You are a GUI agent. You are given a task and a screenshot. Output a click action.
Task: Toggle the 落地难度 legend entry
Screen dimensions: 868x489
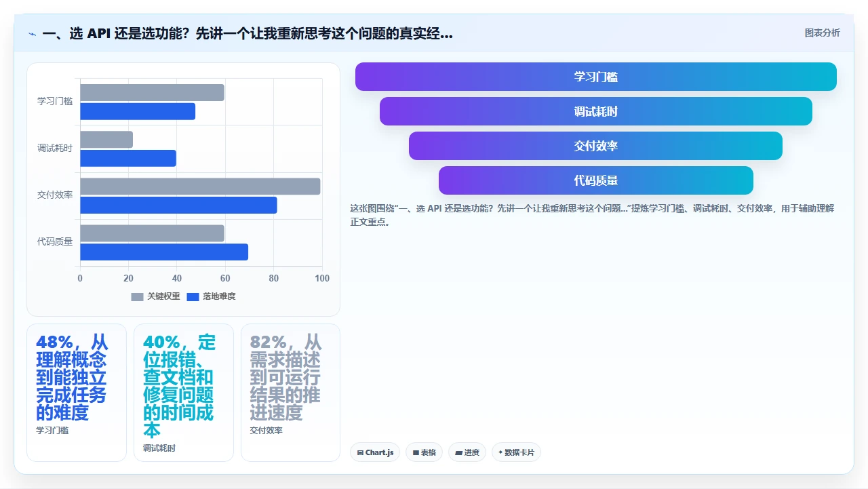[x=211, y=296]
